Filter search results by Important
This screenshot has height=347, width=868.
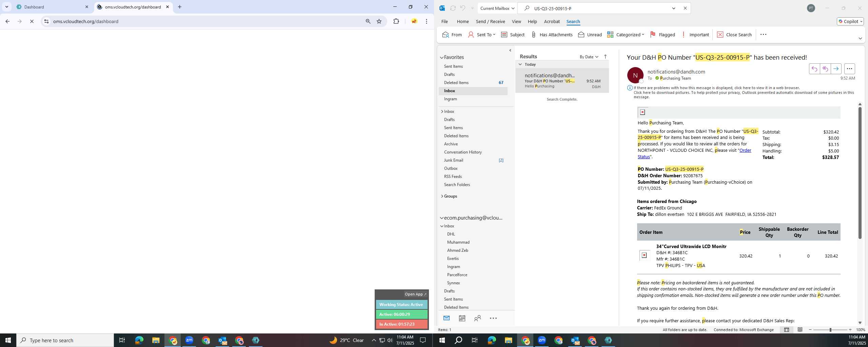click(695, 35)
